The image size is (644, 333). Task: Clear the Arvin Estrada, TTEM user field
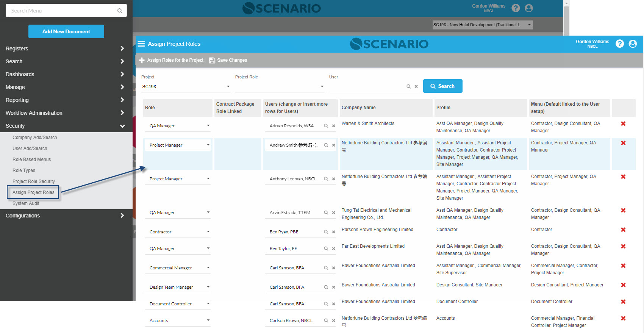click(x=333, y=213)
